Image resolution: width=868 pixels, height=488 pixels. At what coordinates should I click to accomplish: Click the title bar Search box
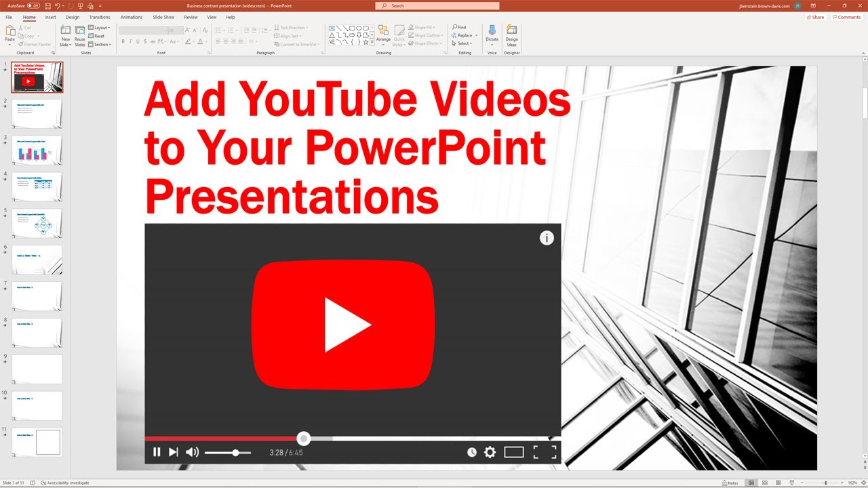click(437, 5)
